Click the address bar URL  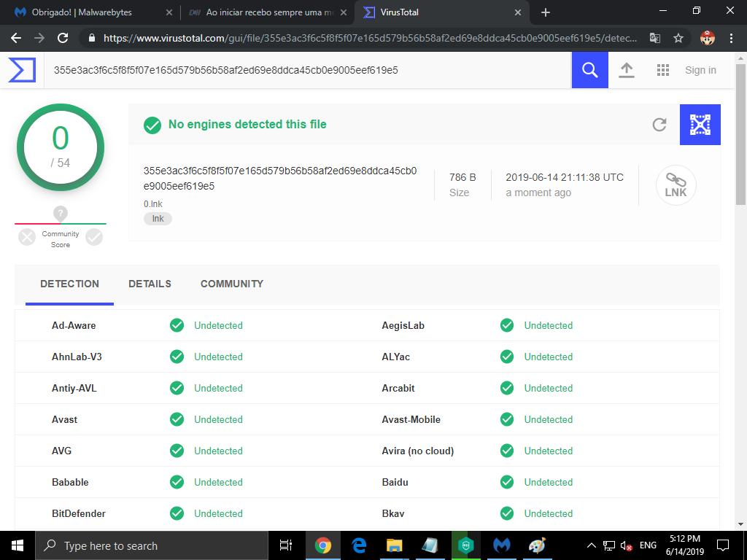click(370, 38)
